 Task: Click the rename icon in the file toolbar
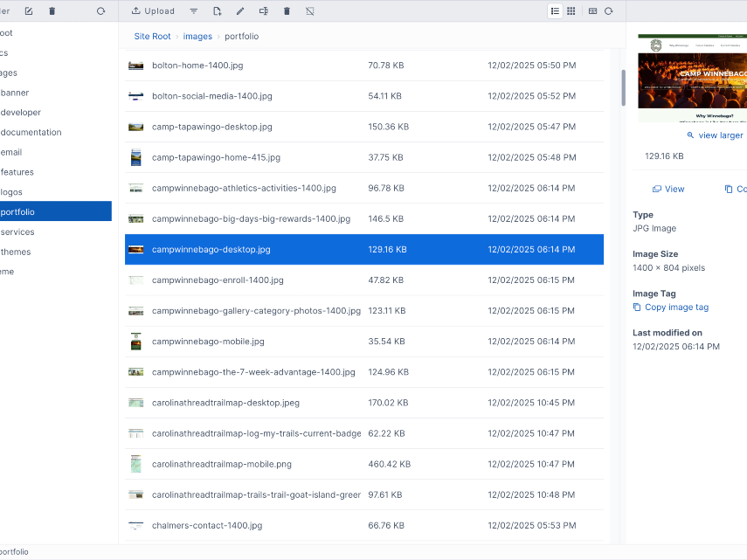pos(264,10)
